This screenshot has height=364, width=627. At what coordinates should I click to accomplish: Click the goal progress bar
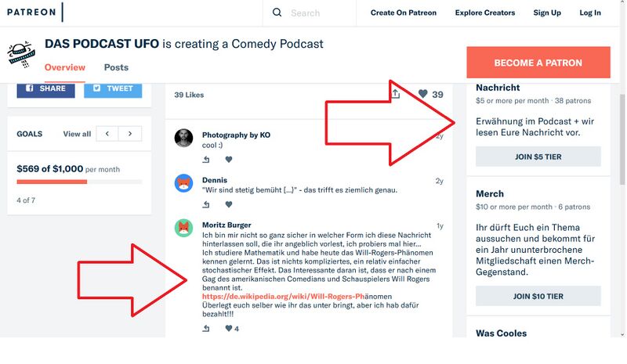(79, 182)
